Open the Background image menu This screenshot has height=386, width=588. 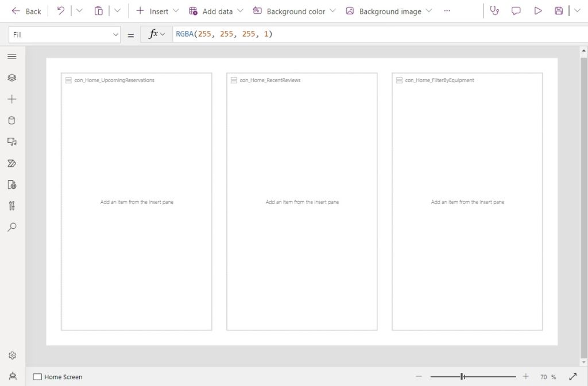[x=389, y=11]
